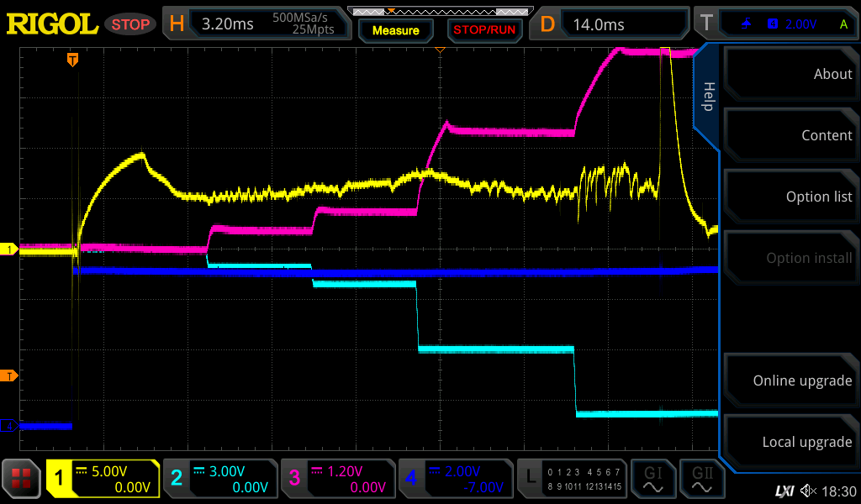Click the LXI network status icon
The width and height of the screenshot is (861, 504).
coord(784,491)
